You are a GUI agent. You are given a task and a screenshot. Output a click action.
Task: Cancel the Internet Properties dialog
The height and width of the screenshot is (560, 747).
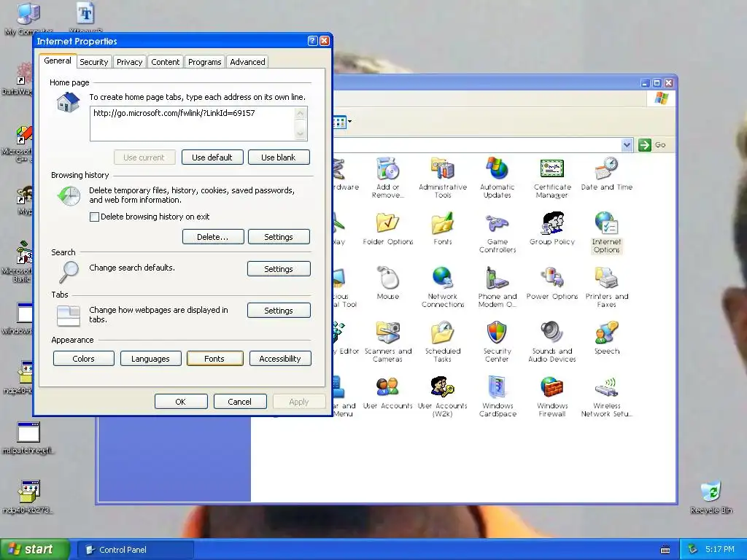(240, 402)
